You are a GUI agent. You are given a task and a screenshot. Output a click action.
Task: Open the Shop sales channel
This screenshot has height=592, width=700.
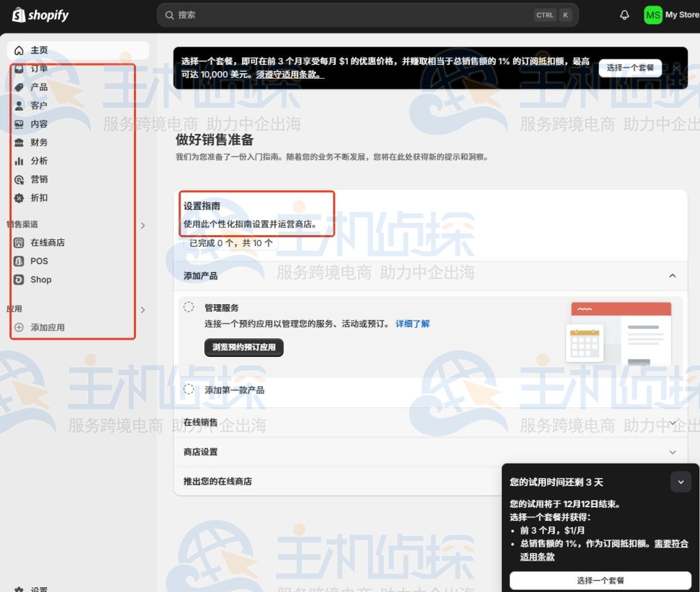(40, 279)
